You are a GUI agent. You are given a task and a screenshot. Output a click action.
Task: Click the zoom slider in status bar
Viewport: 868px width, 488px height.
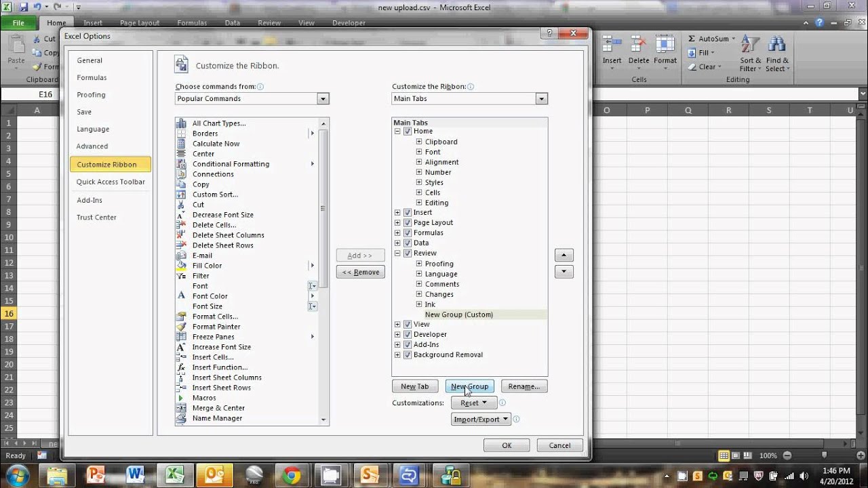click(825, 455)
